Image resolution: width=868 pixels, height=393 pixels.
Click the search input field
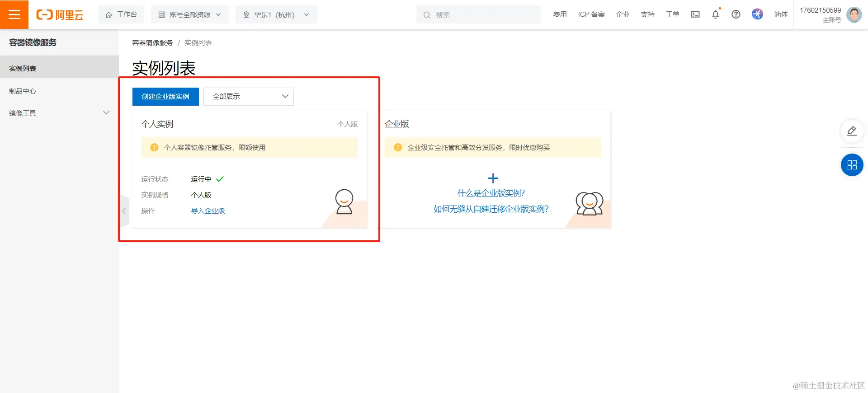pos(479,14)
